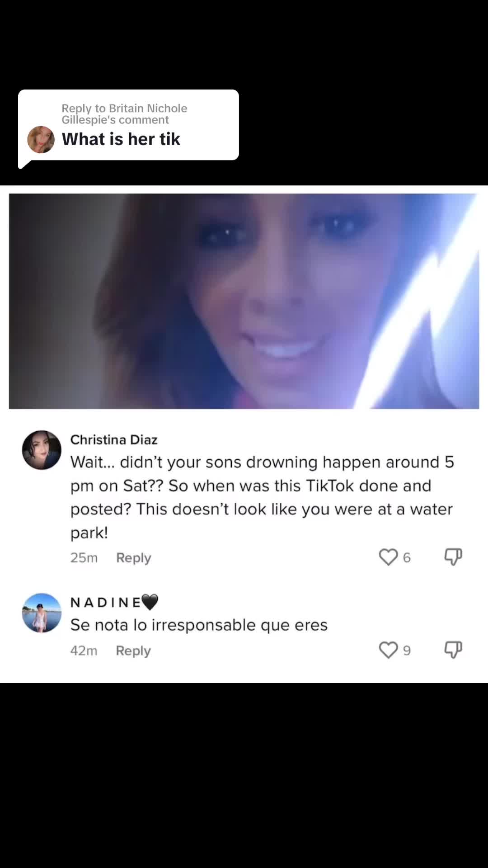Reply to Christina Diaz's comment
488x868 pixels.
tap(133, 558)
